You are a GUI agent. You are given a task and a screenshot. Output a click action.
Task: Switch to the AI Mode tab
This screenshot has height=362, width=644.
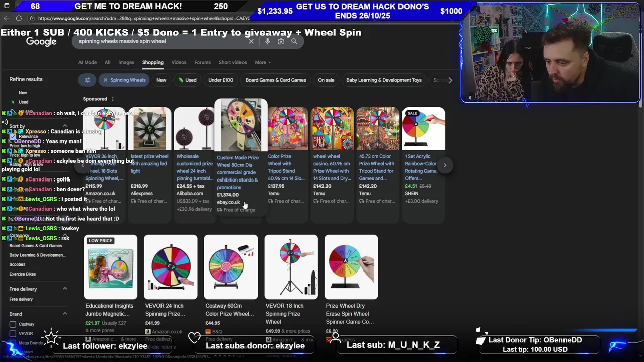click(x=88, y=62)
